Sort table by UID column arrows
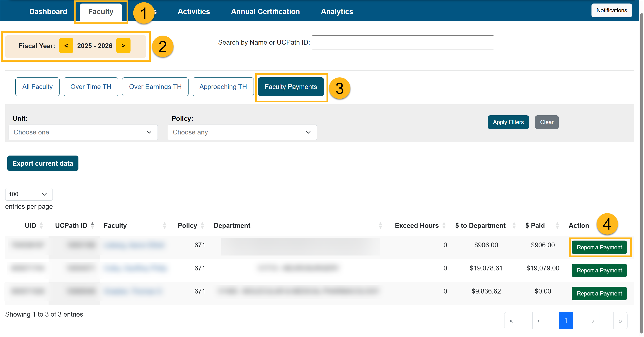 [x=41, y=225]
